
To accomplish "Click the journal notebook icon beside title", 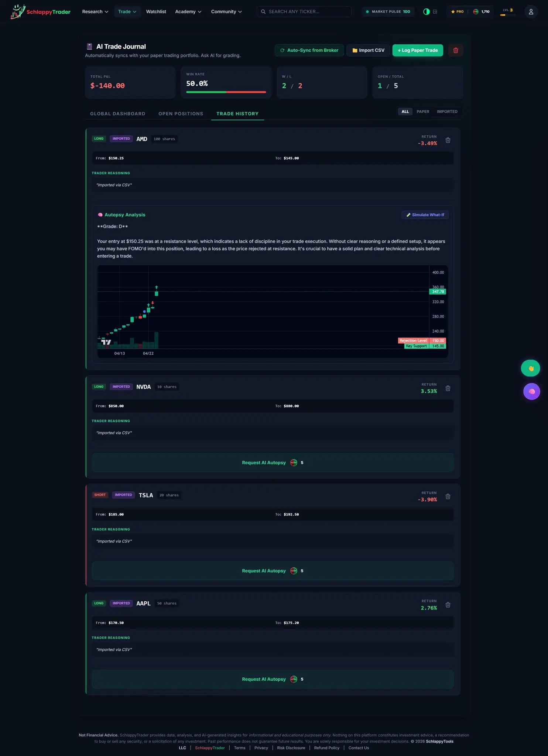I will point(89,46).
